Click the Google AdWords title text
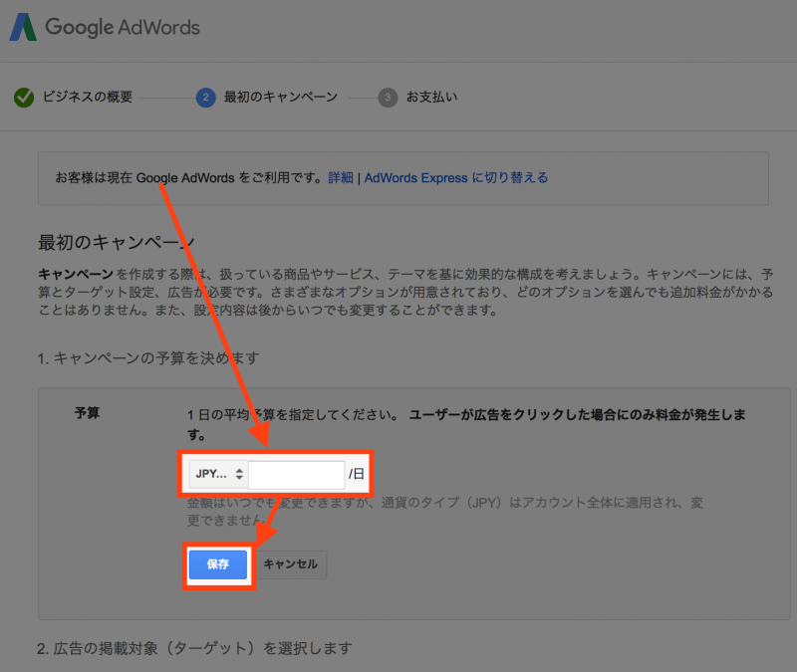The image size is (797, 672). click(123, 28)
